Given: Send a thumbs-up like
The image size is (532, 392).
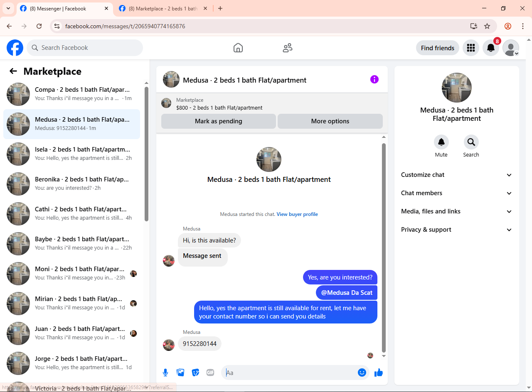Looking at the screenshot, I should click(378, 372).
